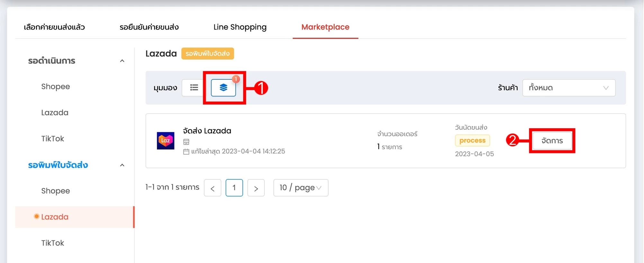Open TikTok under รอพิมพ์ใบจัดส่ง
Screen dimensions: 644x263
53,243
